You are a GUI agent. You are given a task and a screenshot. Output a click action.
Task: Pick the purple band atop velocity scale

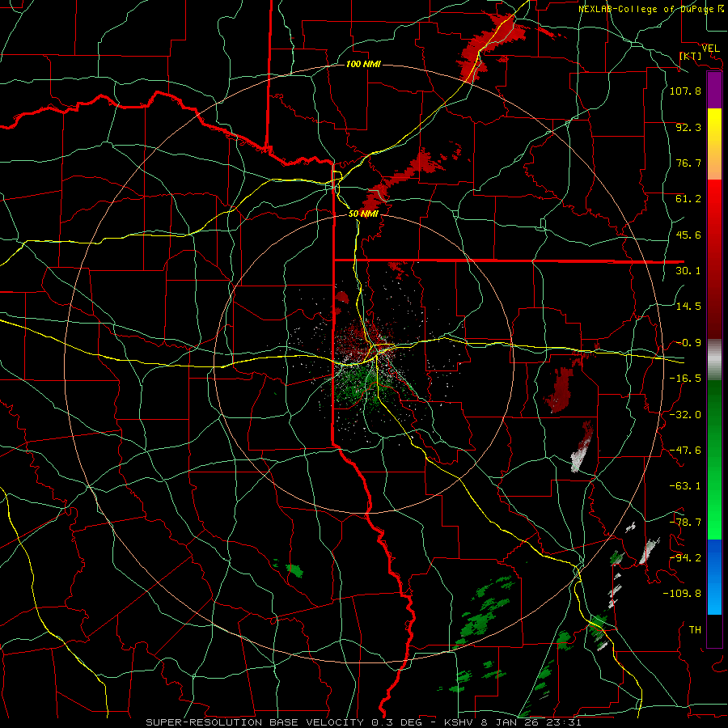pos(714,91)
